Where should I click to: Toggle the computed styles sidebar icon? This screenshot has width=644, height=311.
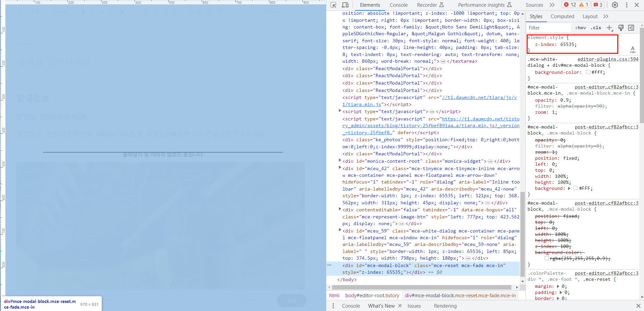tap(631, 28)
